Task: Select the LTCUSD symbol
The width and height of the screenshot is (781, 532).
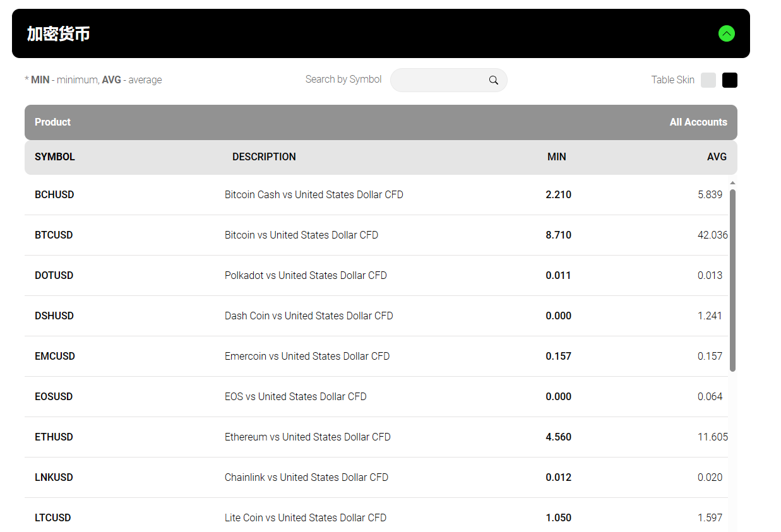Action: [53, 518]
